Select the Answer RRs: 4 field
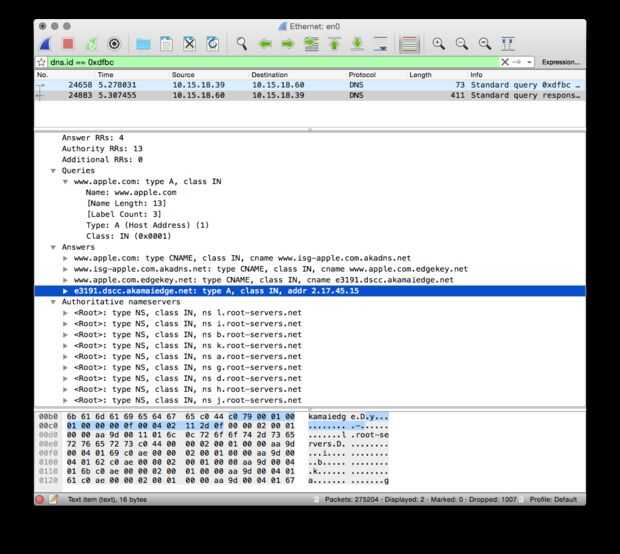620x554 pixels. click(x=310, y=138)
